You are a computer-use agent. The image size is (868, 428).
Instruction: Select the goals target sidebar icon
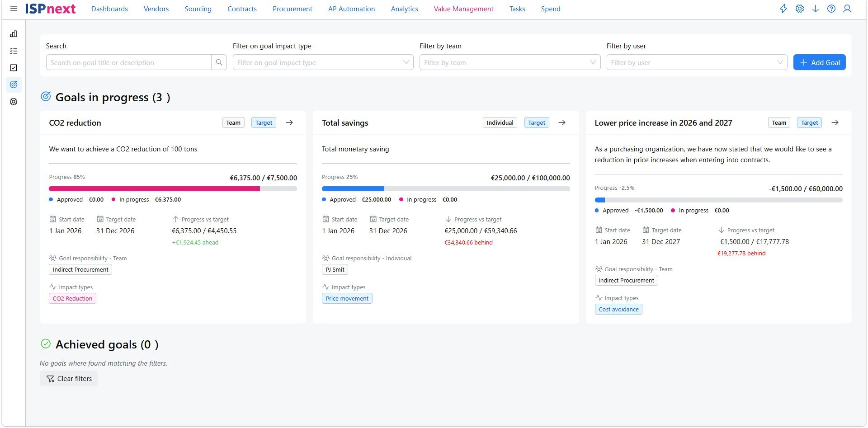click(14, 85)
